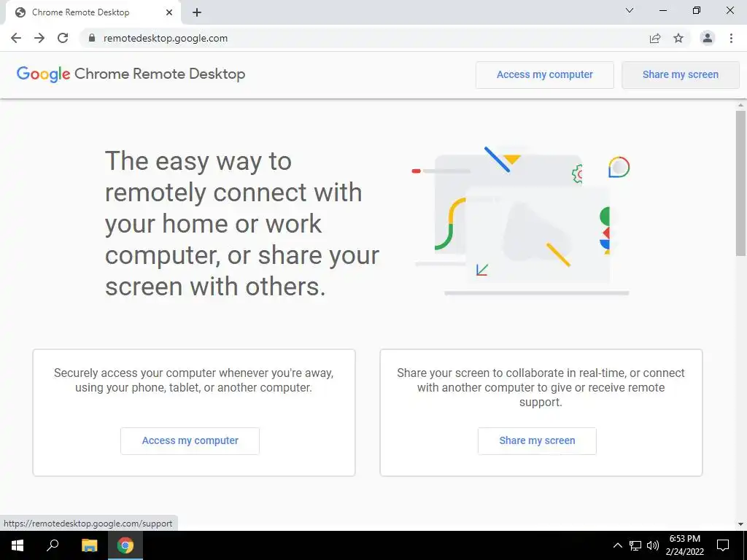This screenshot has height=560, width=747.
Task: Show hidden system tray icons
Action: 617,545
